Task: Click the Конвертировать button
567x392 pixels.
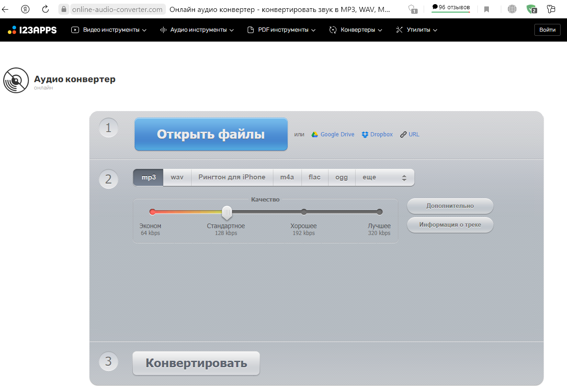Action: (x=196, y=363)
